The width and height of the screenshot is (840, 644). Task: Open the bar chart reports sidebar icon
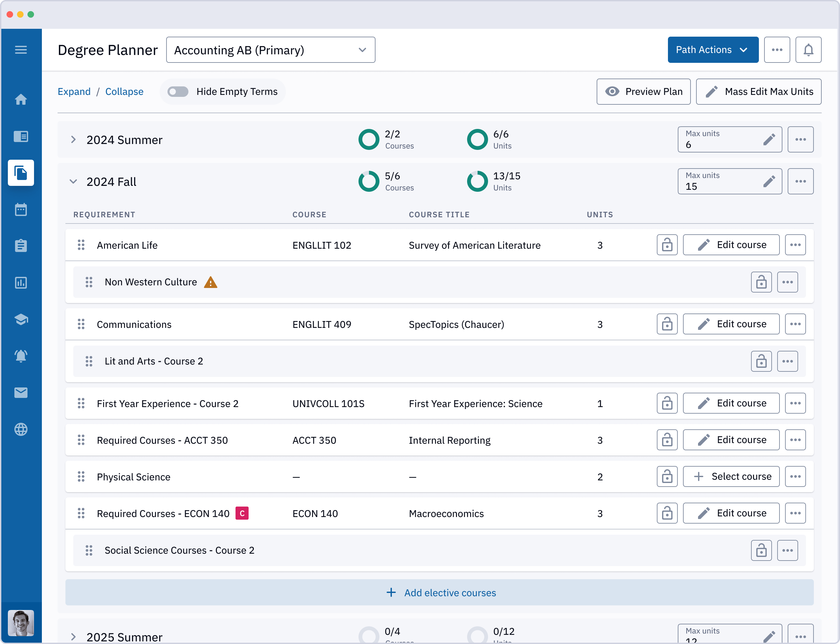coord(21,282)
